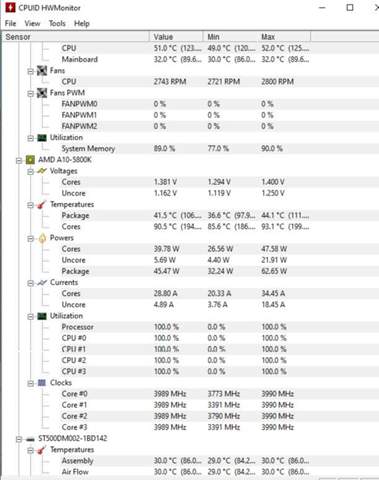This screenshot has width=379, height=480.
Task: Click the Voltages lightning icon under AMD A10-5800K
Action: click(42, 171)
